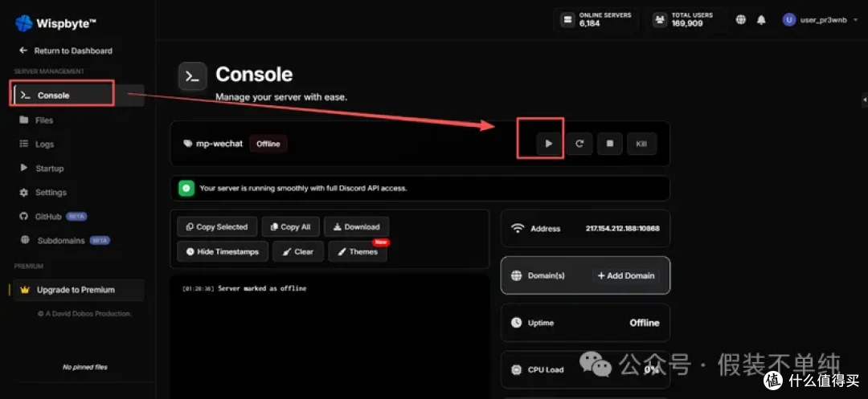The height and width of the screenshot is (399, 868).
Task: Click the Address wifi icon
Action: point(517,228)
